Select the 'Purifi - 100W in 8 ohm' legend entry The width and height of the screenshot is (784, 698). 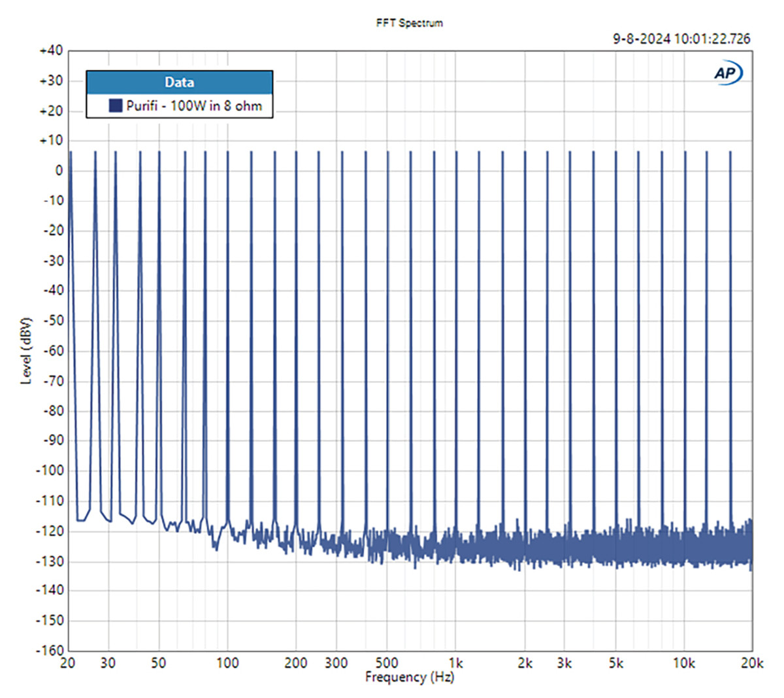[186, 105]
